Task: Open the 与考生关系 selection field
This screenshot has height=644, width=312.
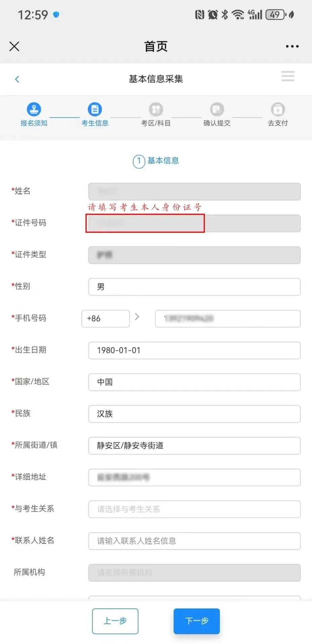Action: point(194,509)
